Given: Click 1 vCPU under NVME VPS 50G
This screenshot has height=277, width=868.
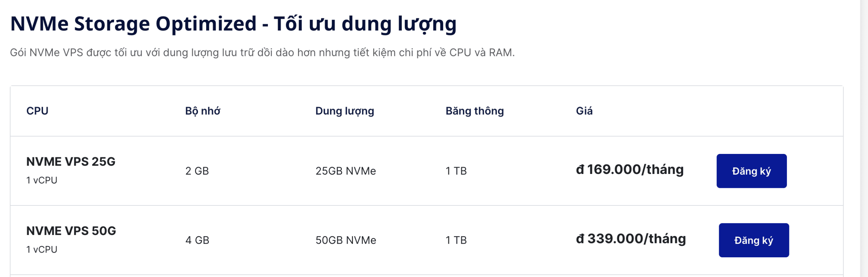Looking at the screenshot, I should pyautogui.click(x=42, y=250).
